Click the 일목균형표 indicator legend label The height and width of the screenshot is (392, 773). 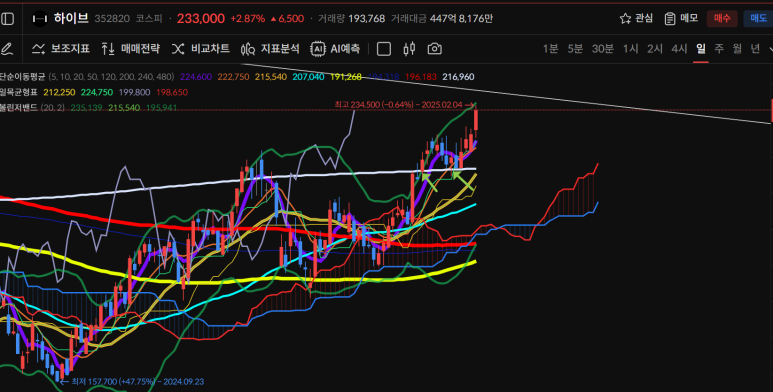20,92
